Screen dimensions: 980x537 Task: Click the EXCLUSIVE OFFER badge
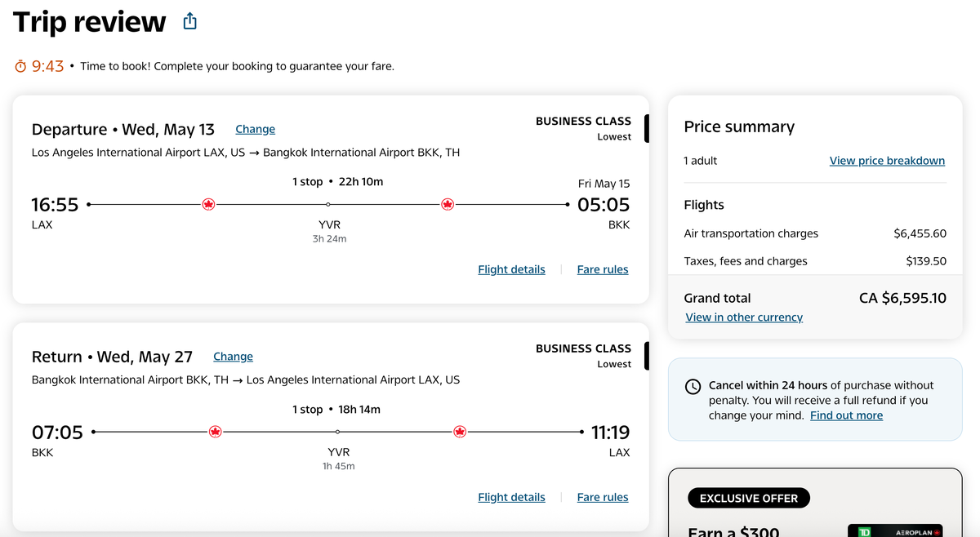[x=748, y=498]
